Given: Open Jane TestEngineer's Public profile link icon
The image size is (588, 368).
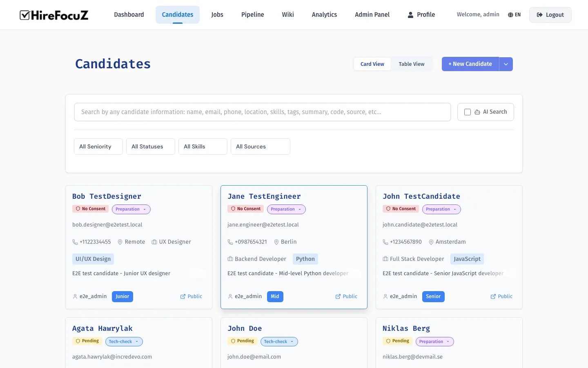Looking at the screenshot, I should pos(338,296).
